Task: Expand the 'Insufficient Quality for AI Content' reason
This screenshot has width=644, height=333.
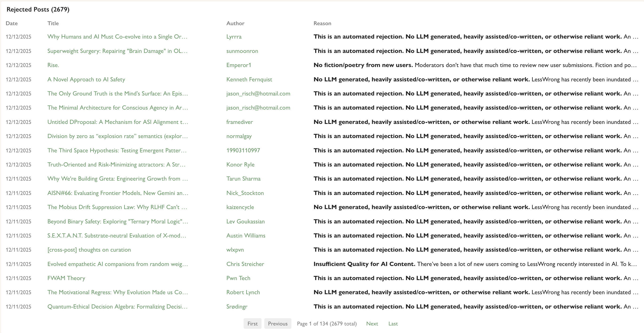Action: click(x=475, y=264)
